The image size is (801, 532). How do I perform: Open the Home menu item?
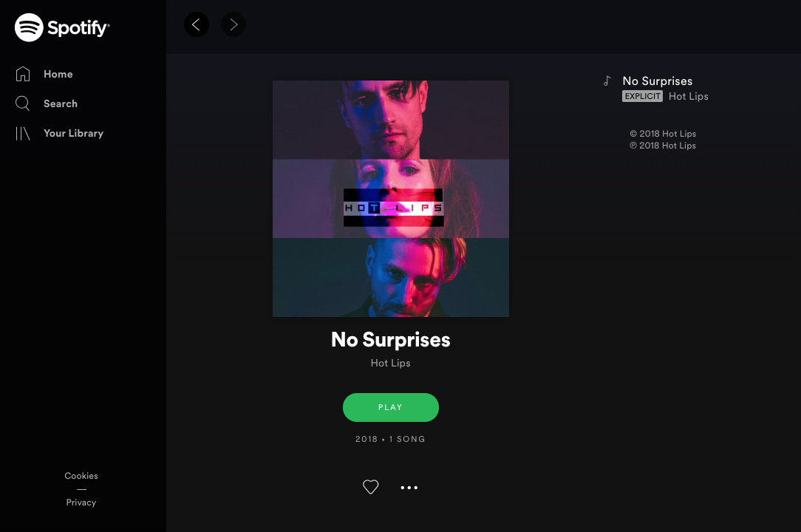click(x=58, y=74)
